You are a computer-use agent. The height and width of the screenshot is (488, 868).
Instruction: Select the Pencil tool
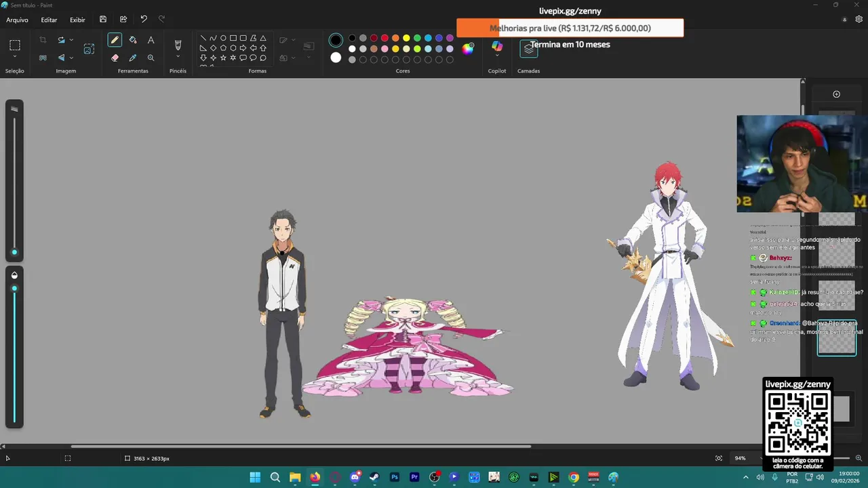[115, 40]
